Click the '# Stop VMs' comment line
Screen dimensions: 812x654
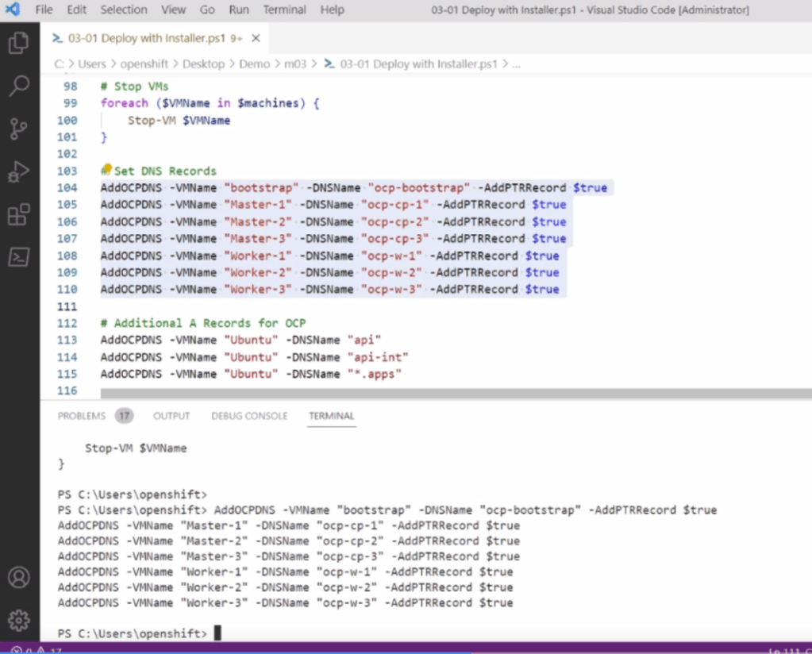pyautogui.click(x=134, y=87)
